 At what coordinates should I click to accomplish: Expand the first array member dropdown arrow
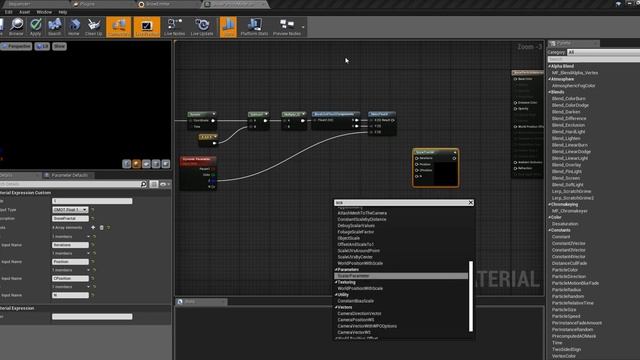pyautogui.click(x=88, y=237)
